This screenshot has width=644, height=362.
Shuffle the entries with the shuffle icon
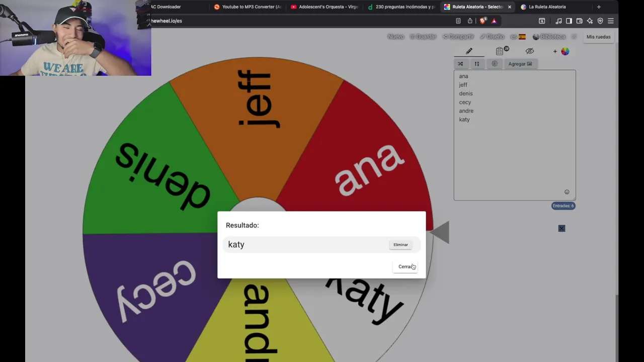click(460, 64)
